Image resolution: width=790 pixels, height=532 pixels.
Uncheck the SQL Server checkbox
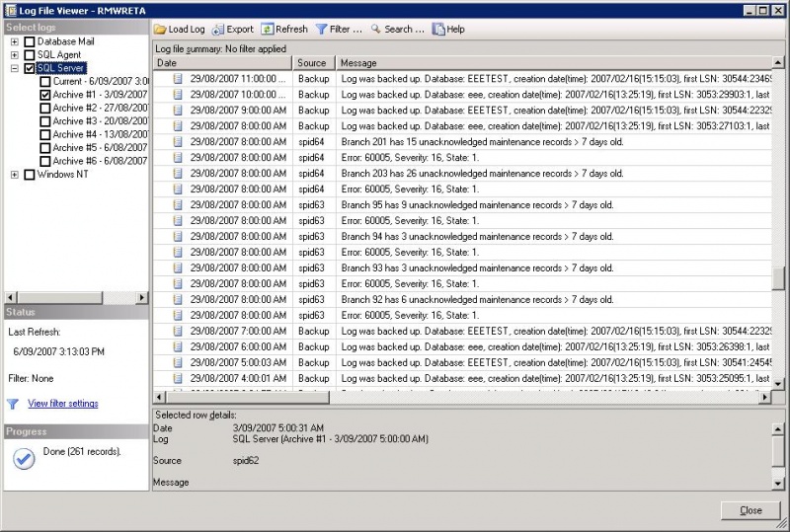point(30,68)
